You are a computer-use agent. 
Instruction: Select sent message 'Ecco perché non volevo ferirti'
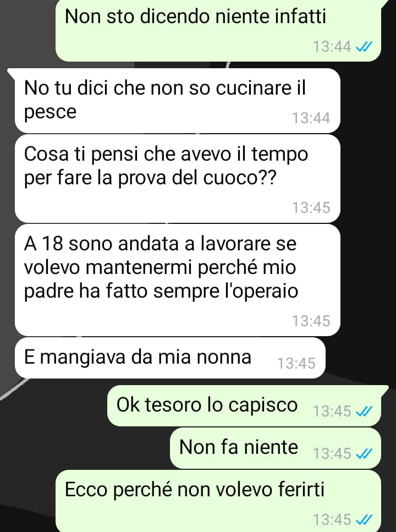[218, 501]
